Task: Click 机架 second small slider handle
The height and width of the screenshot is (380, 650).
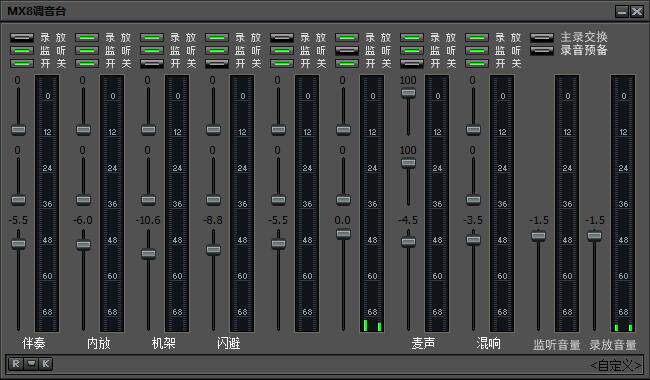Action: coord(148,200)
